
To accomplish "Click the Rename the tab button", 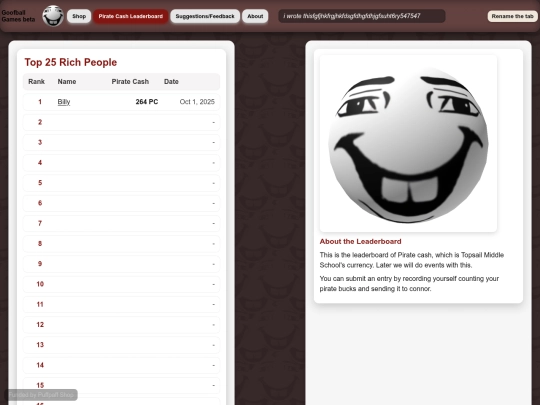I will [512, 16].
